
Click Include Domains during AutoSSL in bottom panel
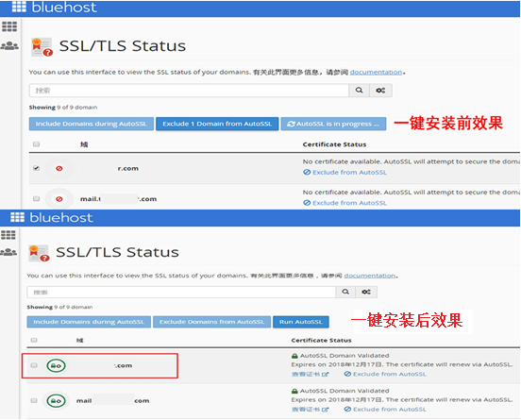(89, 322)
